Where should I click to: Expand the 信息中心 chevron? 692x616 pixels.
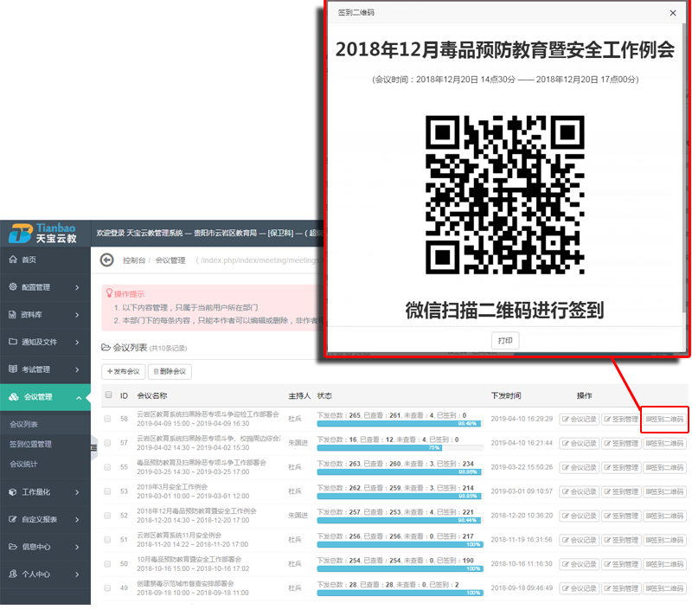point(77,547)
